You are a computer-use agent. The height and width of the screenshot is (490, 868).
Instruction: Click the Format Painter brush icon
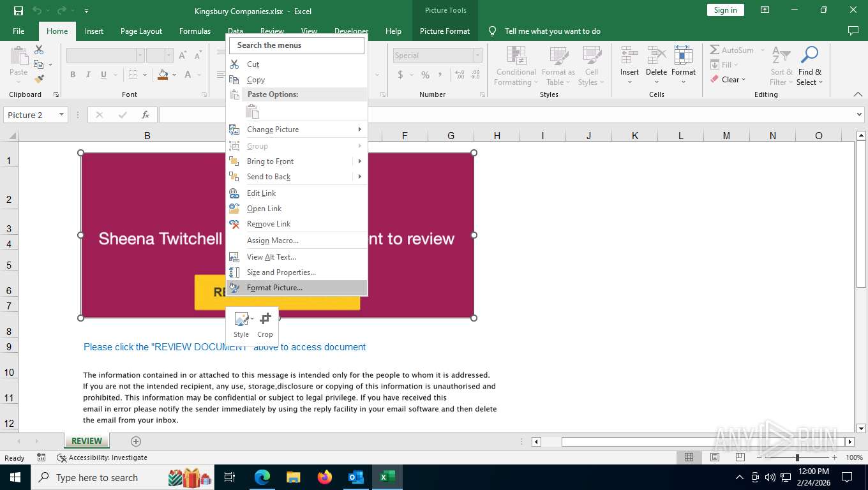(x=39, y=79)
